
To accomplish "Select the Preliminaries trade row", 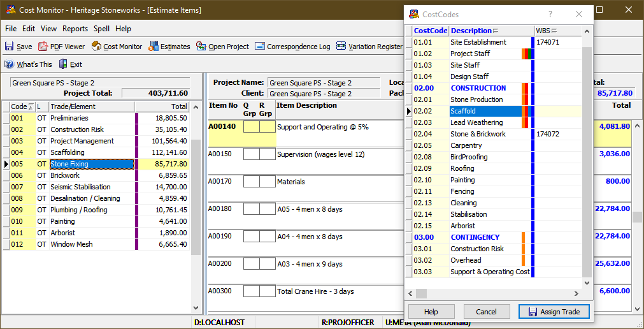I will pyautogui.click(x=96, y=118).
